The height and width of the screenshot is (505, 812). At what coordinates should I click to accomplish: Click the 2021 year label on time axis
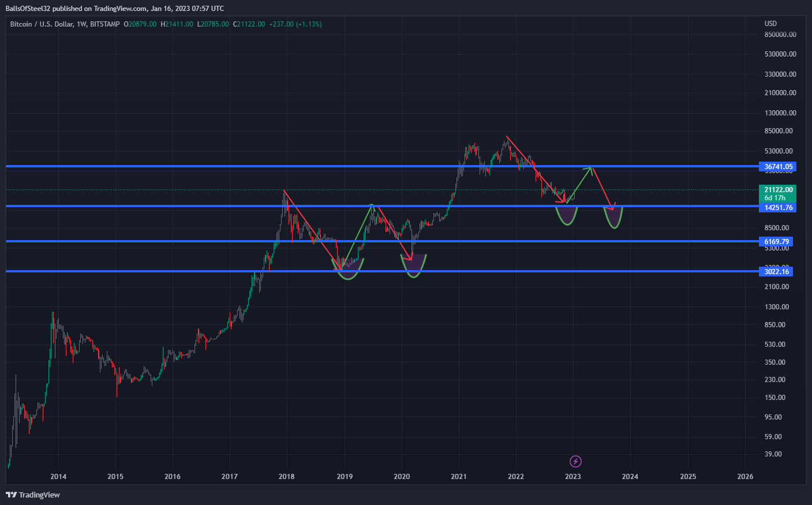[459, 477]
